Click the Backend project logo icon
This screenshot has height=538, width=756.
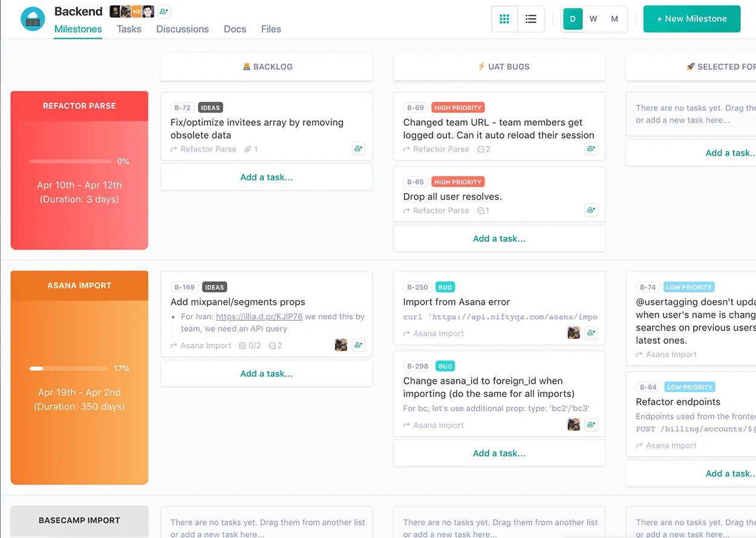click(x=32, y=19)
